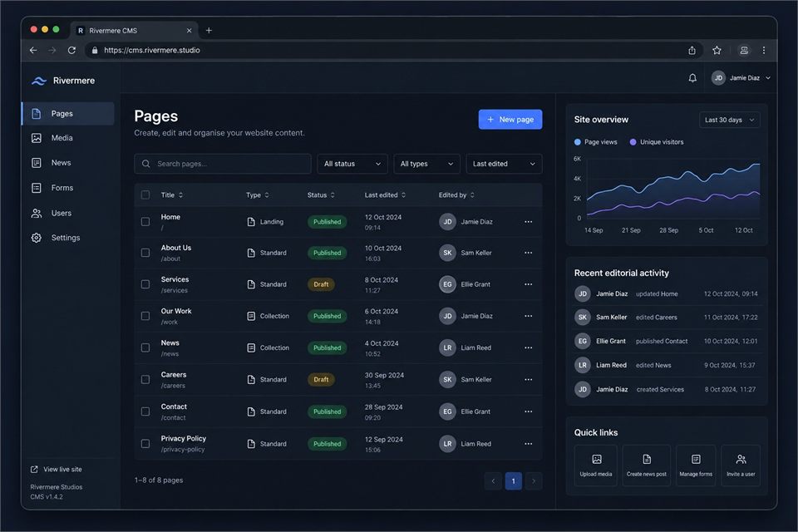Click View live site link
Viewport: 798px width, 532px height.
coord(56,470)
